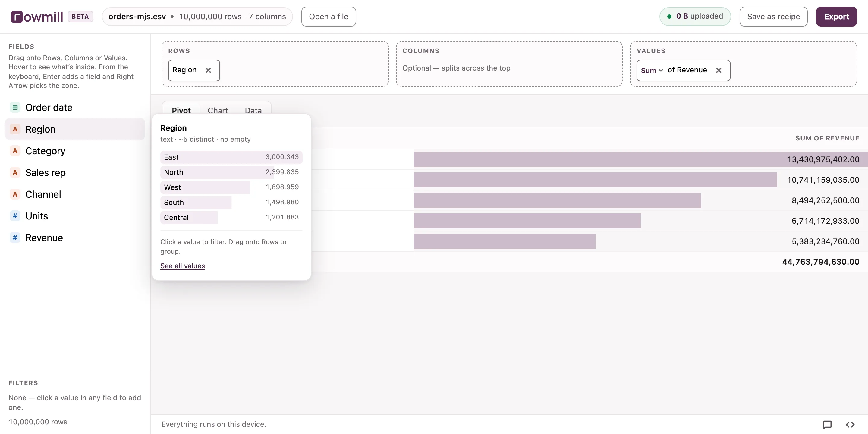Open the Sum aggregation dropdown
The height and width of the screenshot is (434, 868).
coord(652,70)
